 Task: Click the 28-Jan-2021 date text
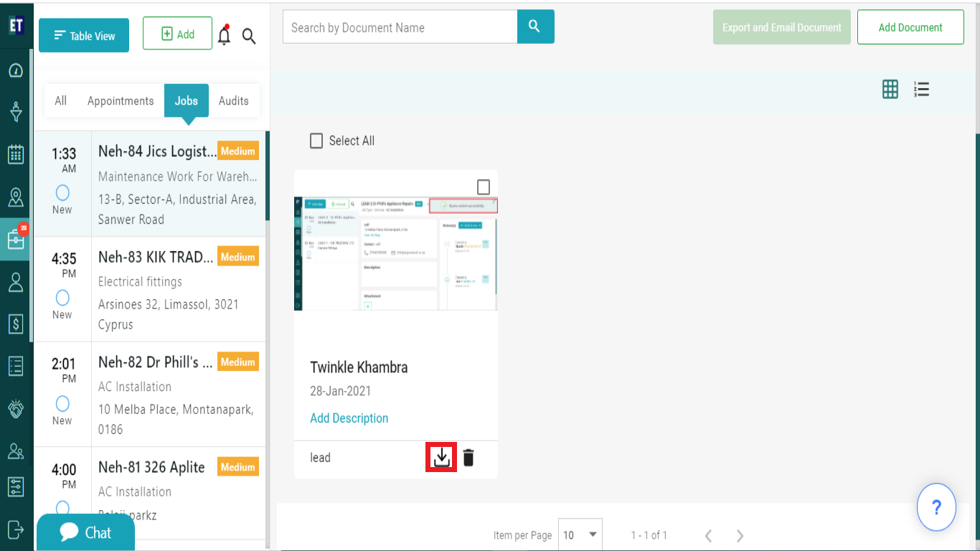(x=341, y=391)
